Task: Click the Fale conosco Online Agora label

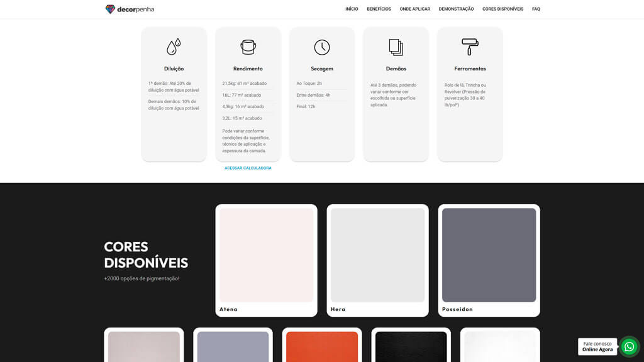Action: (597, 347)
